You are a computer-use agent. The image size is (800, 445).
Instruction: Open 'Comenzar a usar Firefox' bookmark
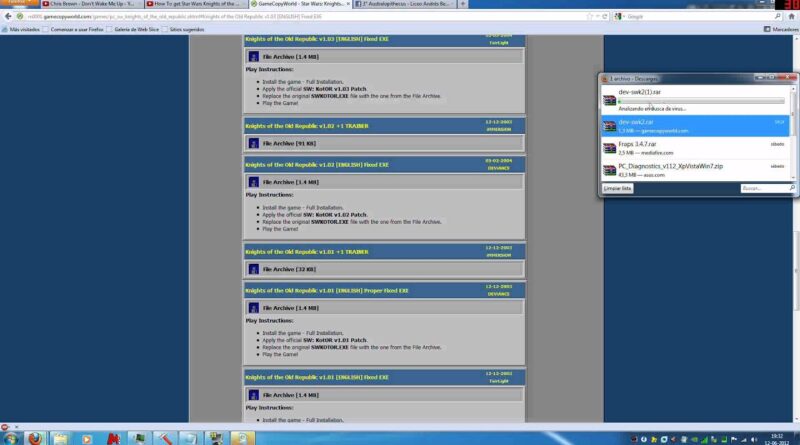(x=73, y=30)
